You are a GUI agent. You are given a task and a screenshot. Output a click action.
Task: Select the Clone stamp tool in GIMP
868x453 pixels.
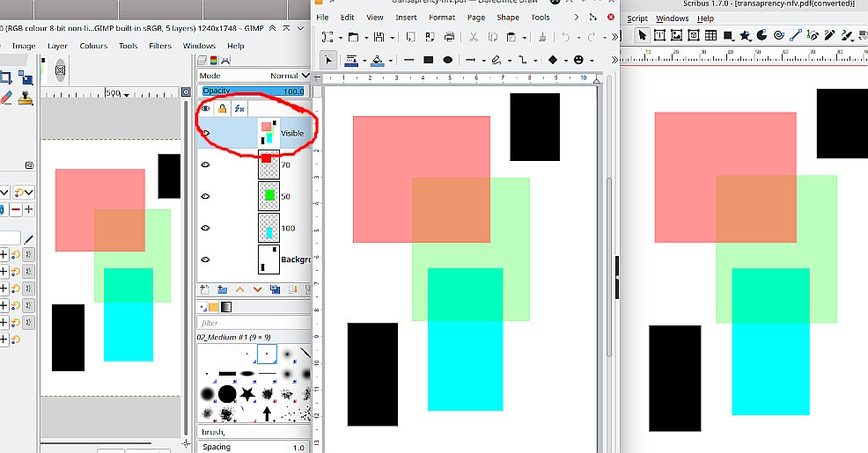[26, 98]
